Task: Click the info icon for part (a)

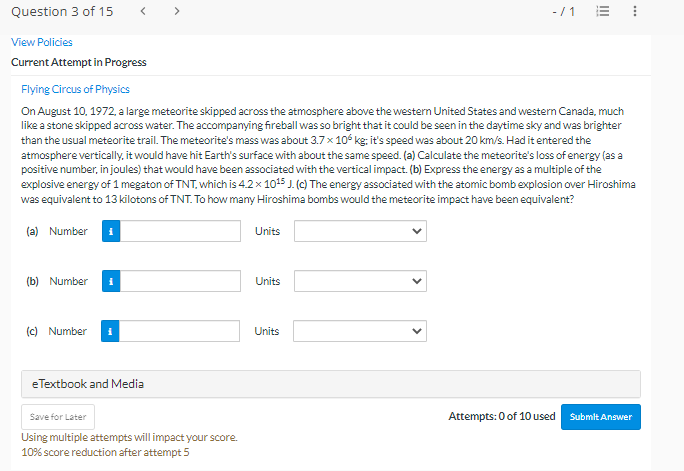Action: click(111, 231)
